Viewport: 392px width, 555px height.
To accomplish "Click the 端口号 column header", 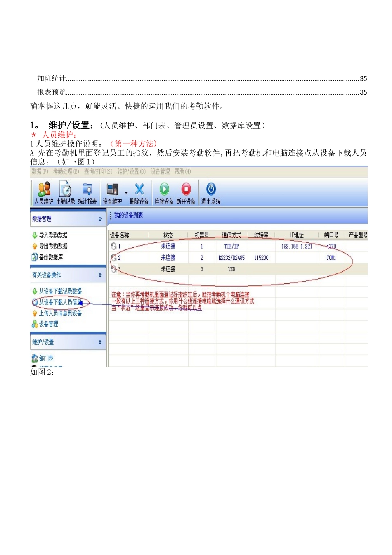I will click(x=331, y=235).
